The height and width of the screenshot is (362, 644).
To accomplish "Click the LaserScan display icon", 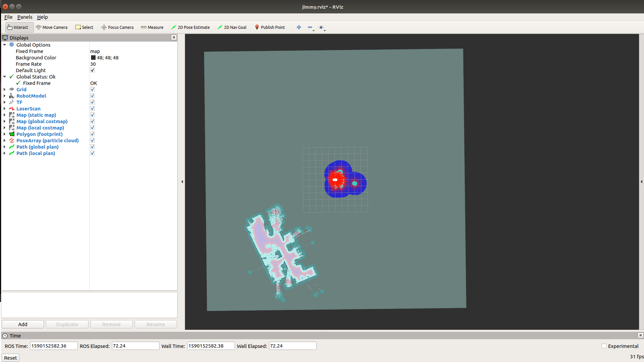I will coord(12,108).
